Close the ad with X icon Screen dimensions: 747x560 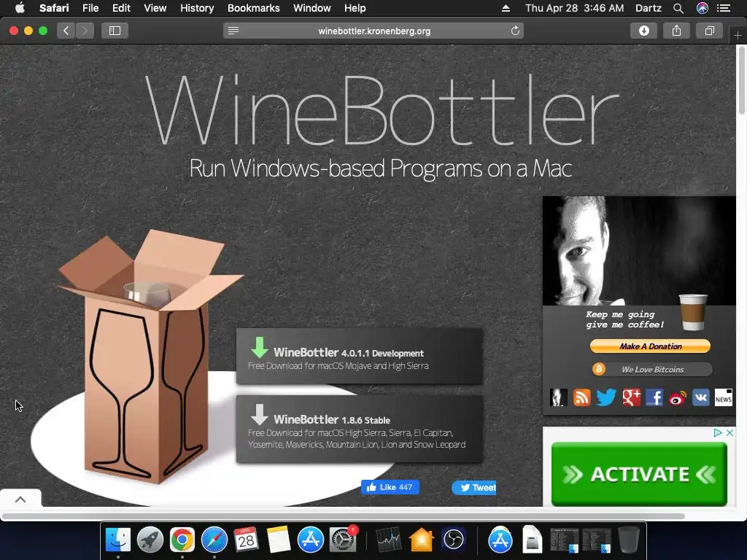(x=729, y=432)
